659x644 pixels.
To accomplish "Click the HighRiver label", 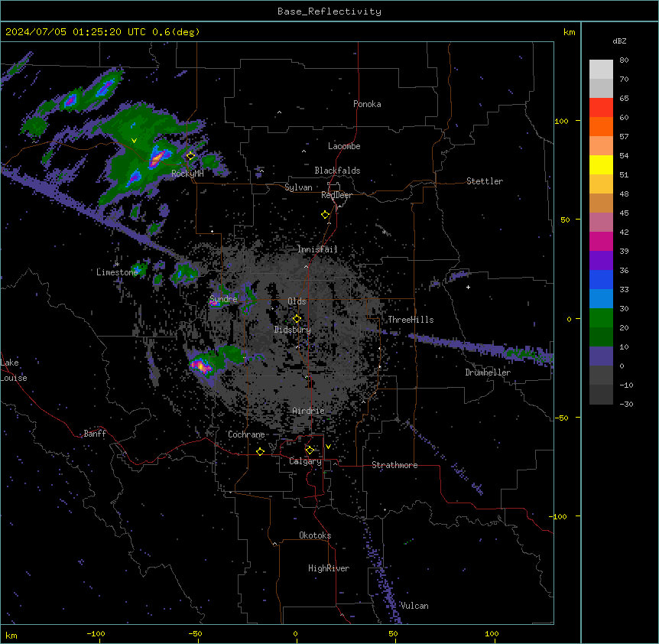I will click(329, 568).
